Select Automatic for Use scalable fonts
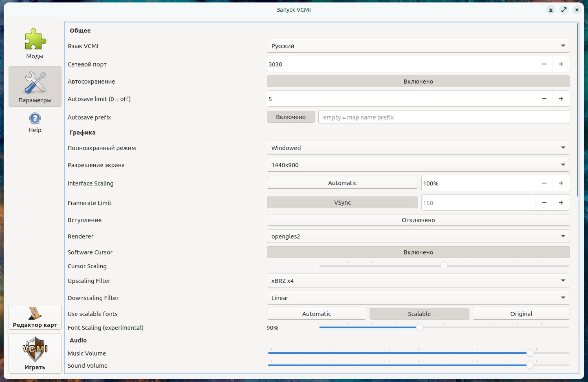Screen dimensions: 588x382 click(316, 314)
